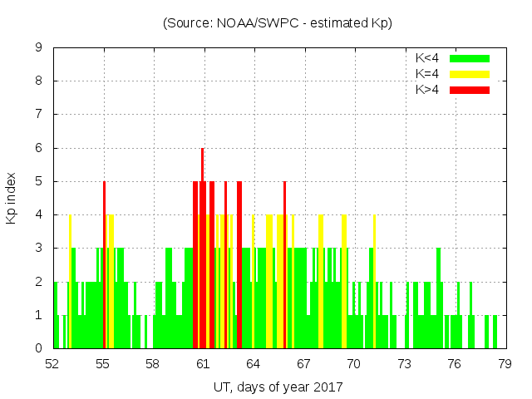Click the x-axis tick label 79

[504, 364]
